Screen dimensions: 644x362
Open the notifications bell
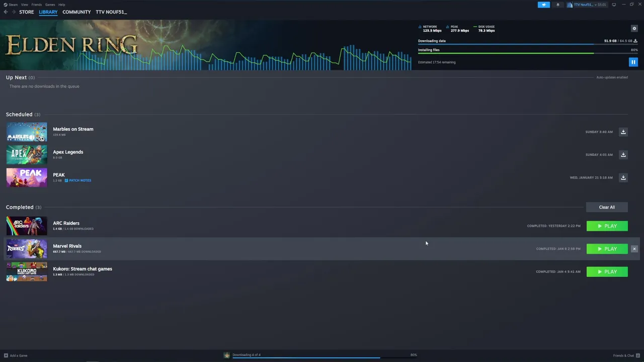coord(557,5)
